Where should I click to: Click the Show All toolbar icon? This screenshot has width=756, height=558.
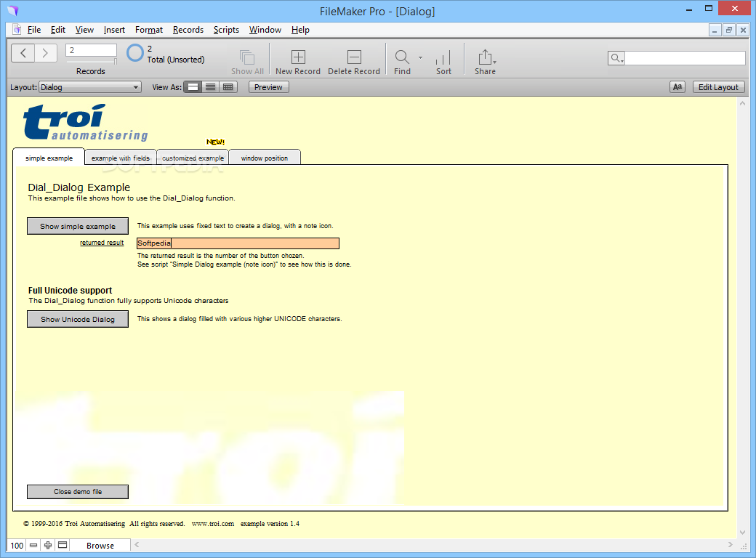(247, 58)
